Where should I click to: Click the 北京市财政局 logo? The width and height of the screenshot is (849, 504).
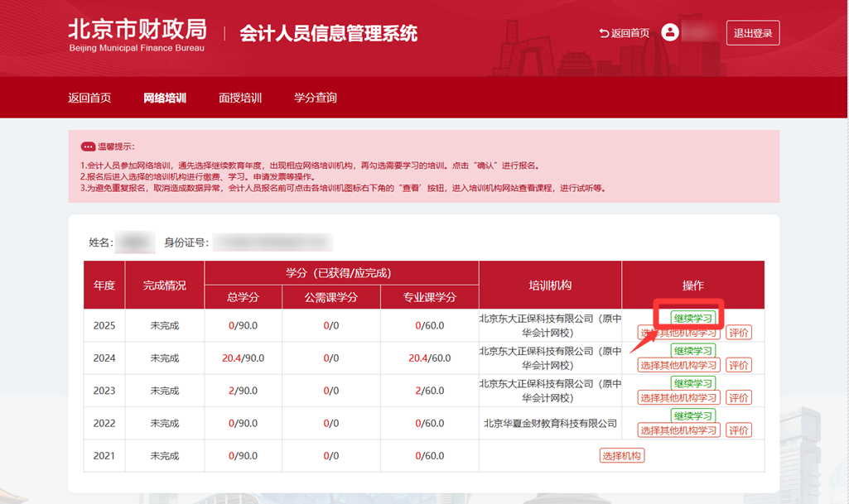(137, 33)
